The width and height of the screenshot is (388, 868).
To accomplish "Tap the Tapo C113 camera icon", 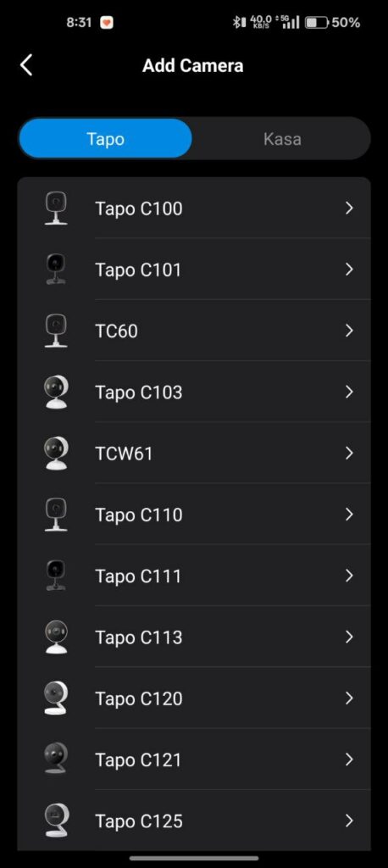I will pos(56,637).
